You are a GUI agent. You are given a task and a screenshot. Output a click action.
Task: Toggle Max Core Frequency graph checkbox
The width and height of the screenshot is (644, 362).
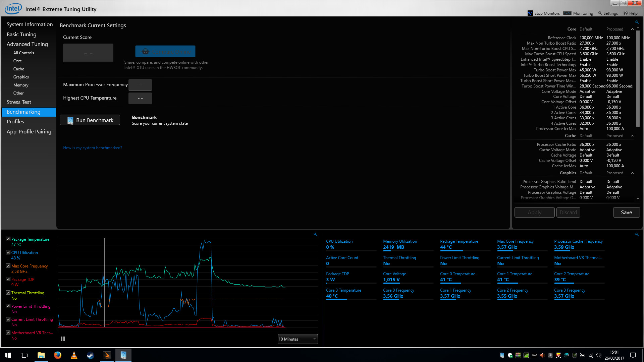pyautogui.click(x=8, y=266)
